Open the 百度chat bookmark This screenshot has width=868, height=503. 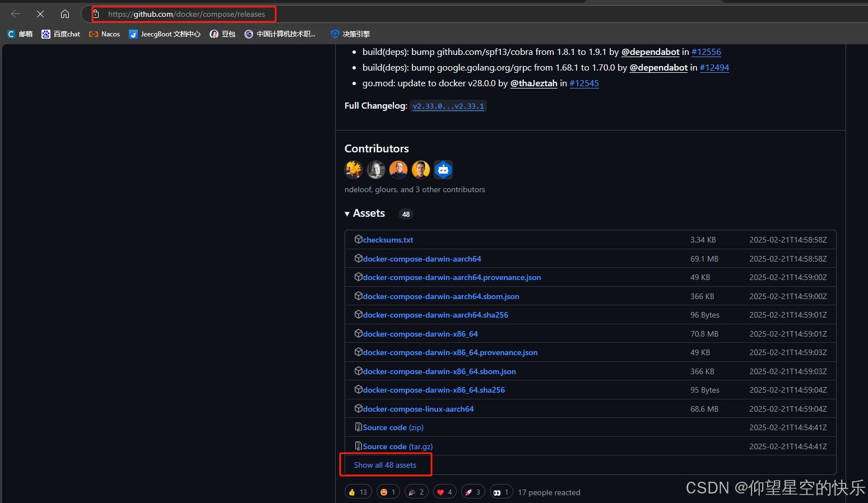pyautogui.click(x=61, y=34)
